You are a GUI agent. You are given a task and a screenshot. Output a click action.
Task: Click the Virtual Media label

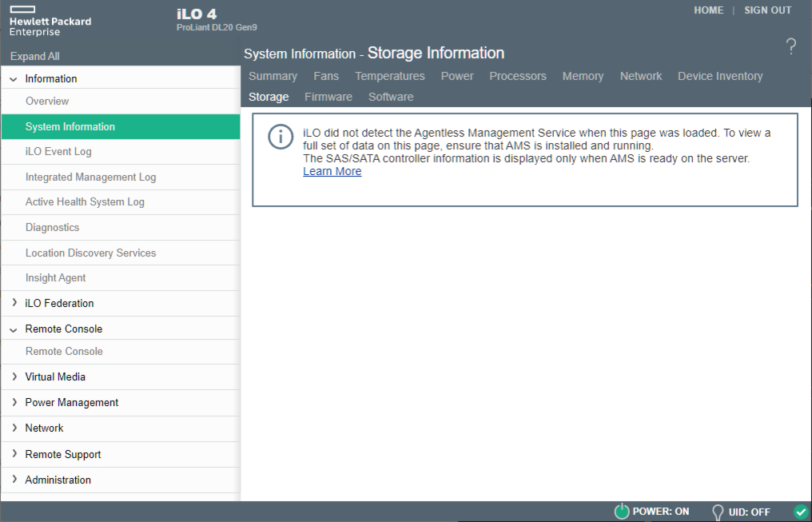55,377
